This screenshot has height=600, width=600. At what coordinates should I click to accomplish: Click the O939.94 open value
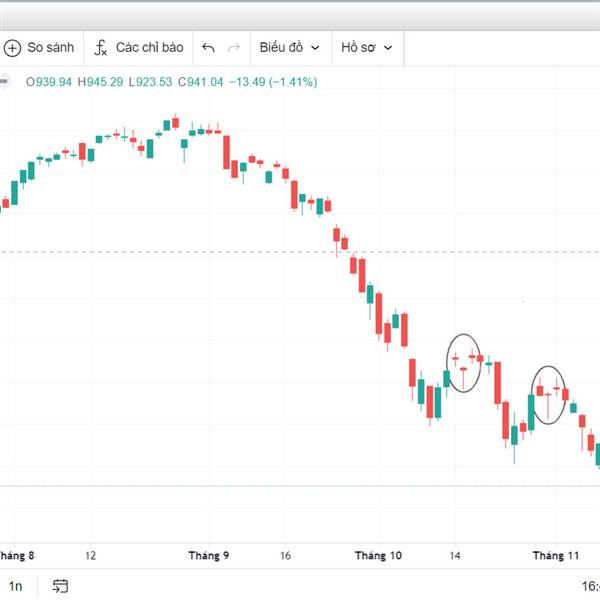point(49,82)
